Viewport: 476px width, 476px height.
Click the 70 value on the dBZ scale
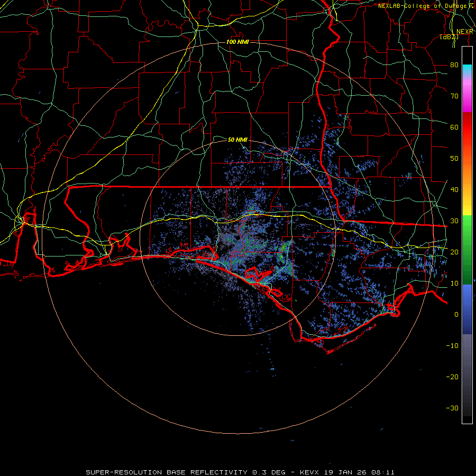(454, 96)
